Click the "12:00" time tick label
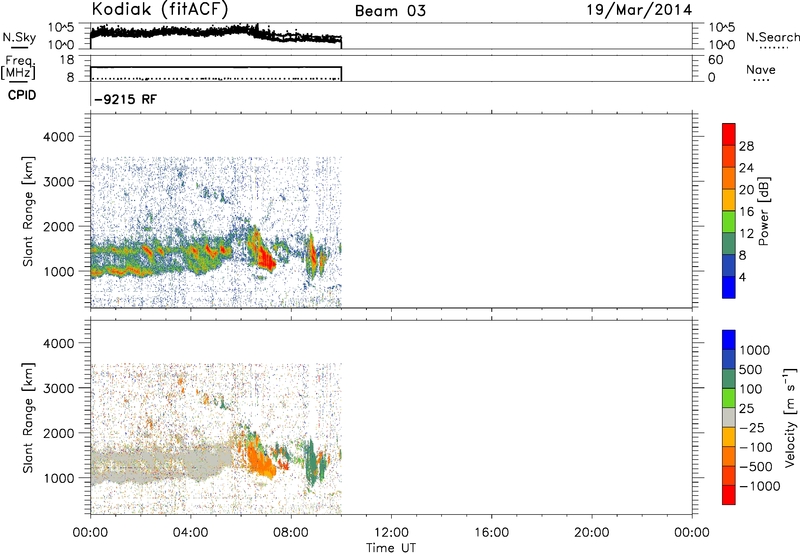The image size is (800, 554). click(x=391, y=533)
